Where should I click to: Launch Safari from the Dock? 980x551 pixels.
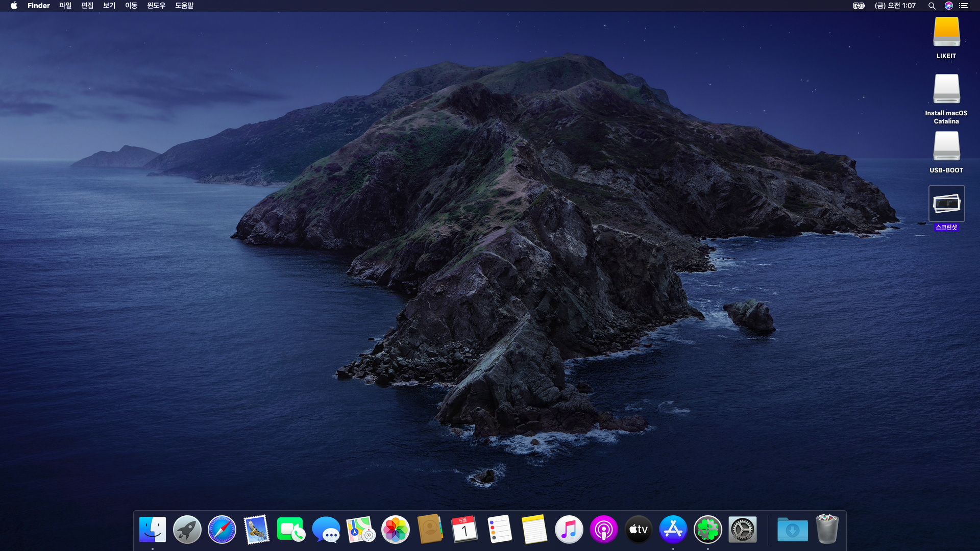tap(222, 530)
